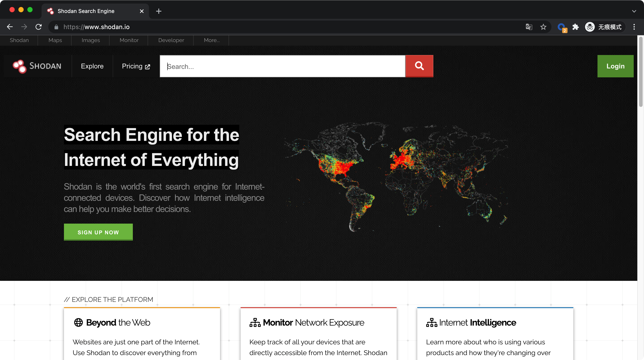Click the green Login button

coord(615,66)
